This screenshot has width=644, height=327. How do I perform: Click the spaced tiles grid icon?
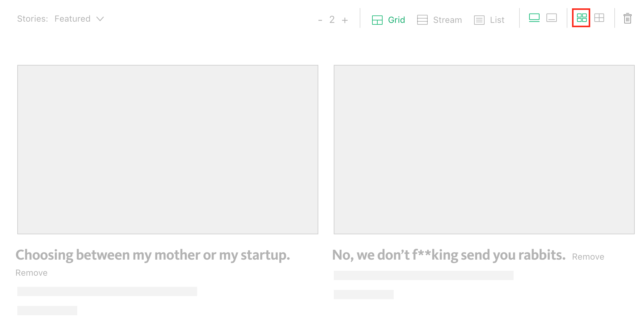pos(582,18)
